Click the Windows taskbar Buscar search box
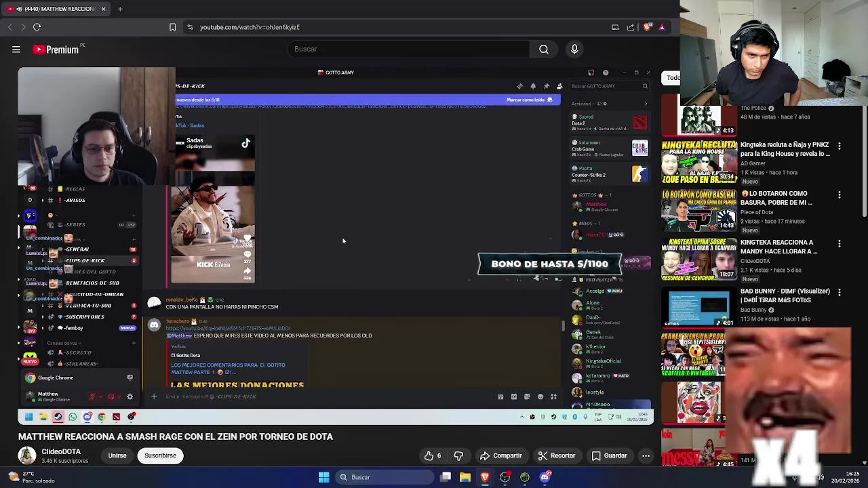Viewport: 868px width, 488px height. point(384,477)
